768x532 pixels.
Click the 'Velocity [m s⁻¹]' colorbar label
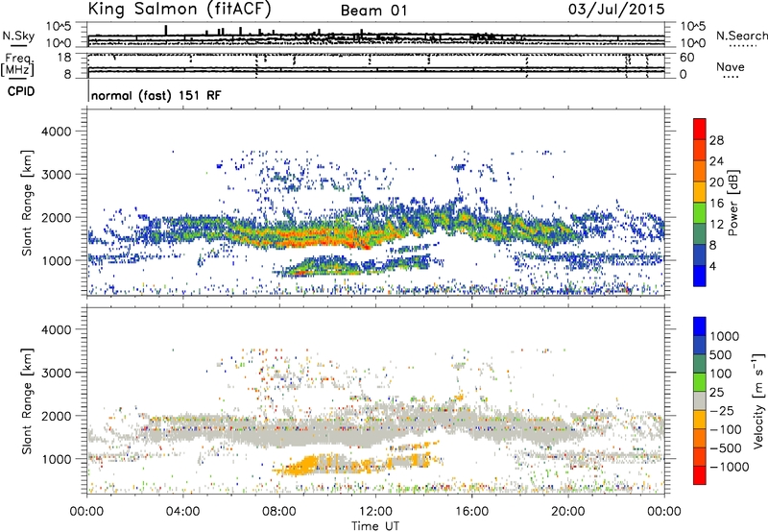758,400
